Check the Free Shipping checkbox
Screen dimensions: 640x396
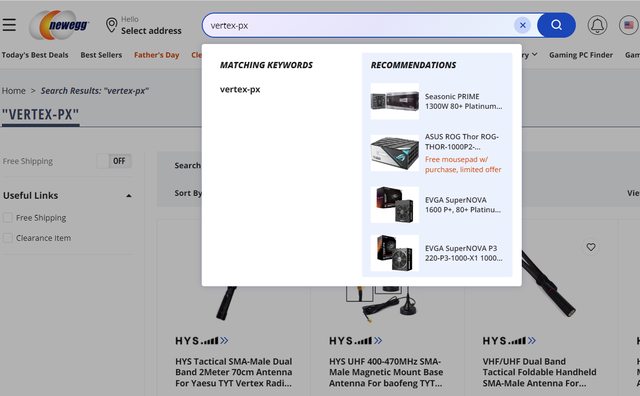8,218
